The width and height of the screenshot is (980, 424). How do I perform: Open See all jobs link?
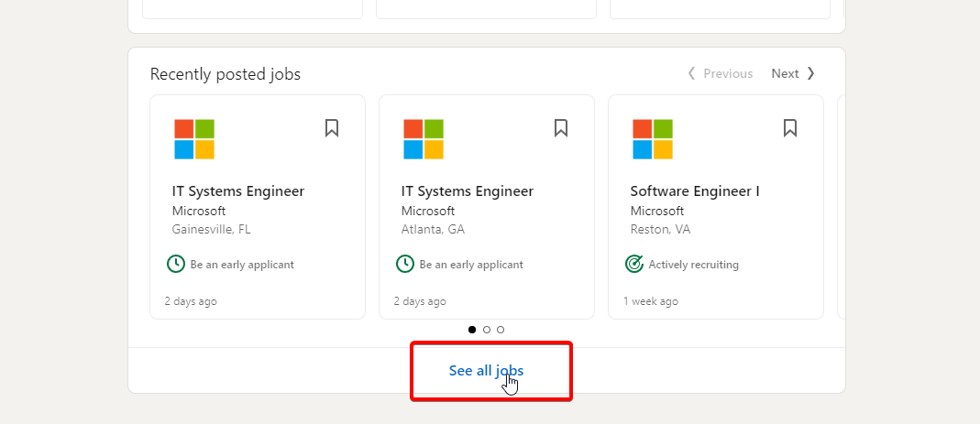(486, 371)
